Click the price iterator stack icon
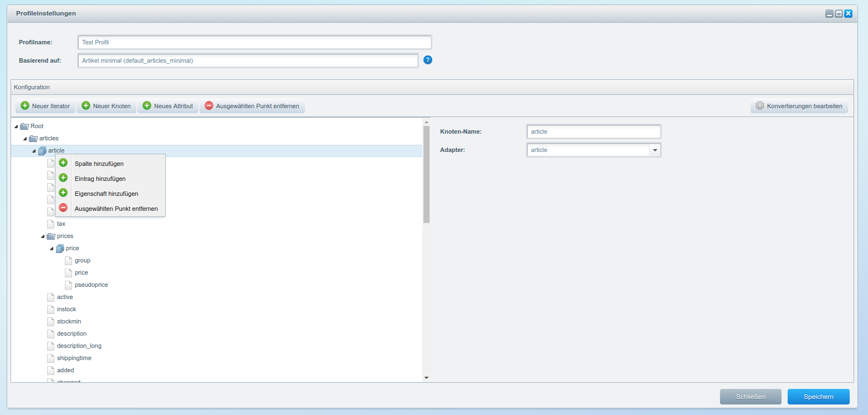 pos(60,248)
